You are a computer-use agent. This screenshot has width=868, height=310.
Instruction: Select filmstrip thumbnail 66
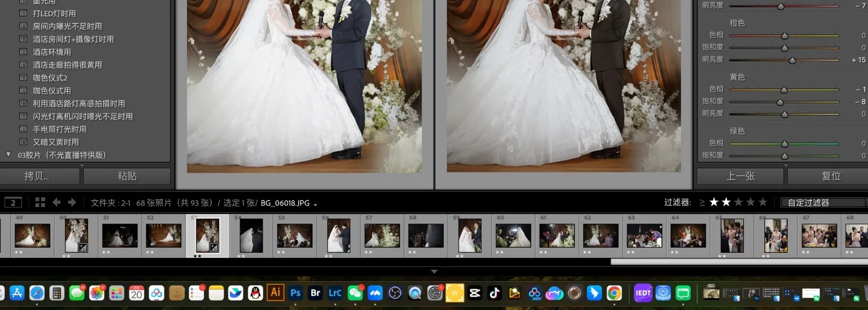coord(776,235)
